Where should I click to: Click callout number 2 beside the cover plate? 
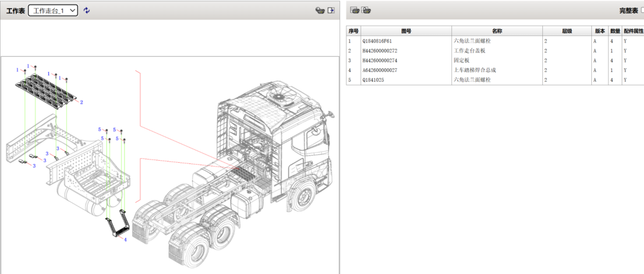click(82, 102)
